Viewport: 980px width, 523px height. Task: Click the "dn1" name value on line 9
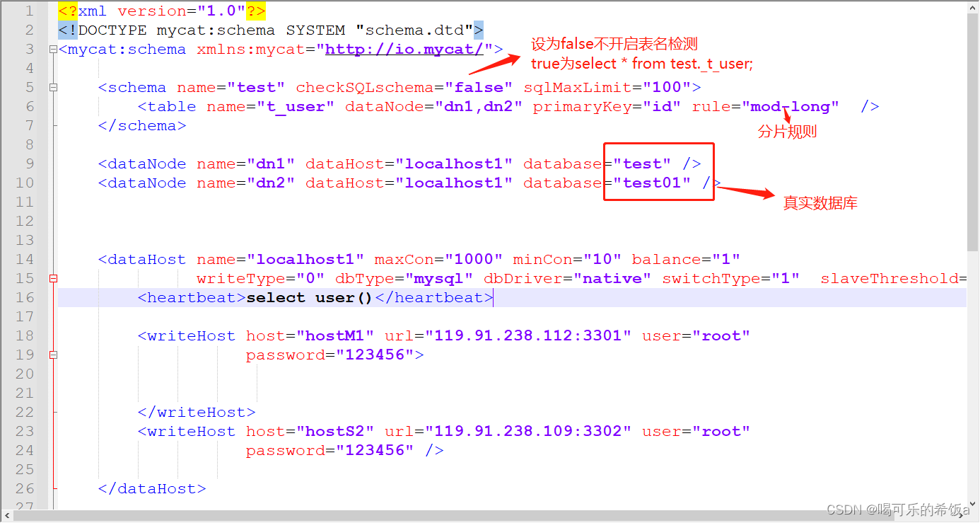[271, 164]
